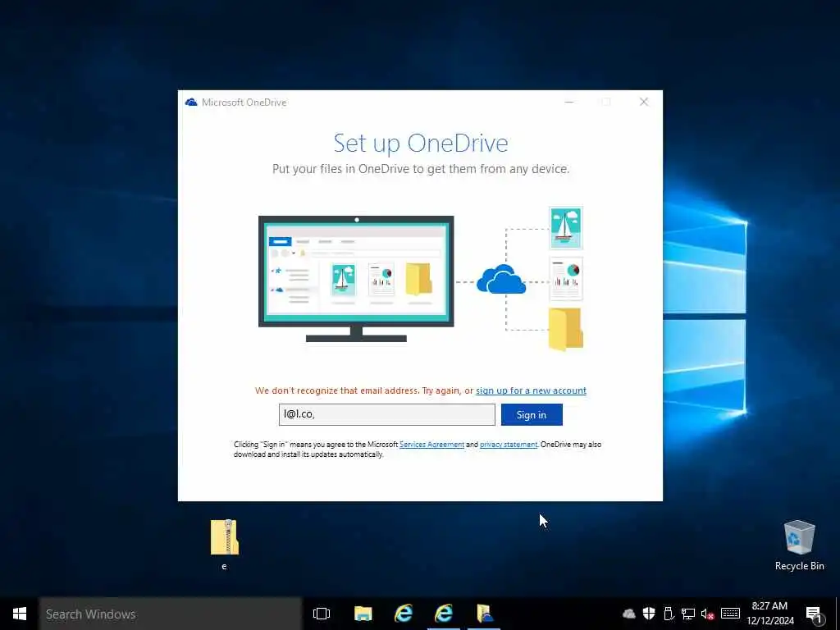840x630 pixels.
Task: Click the Sign in button
Action: coord(532,414)
